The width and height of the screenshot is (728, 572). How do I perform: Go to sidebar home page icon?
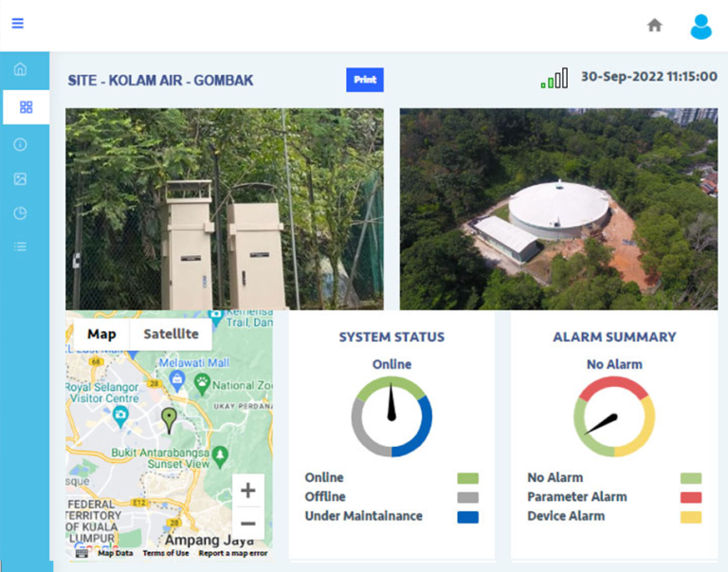pyautogui.click(x=21, y=69)
